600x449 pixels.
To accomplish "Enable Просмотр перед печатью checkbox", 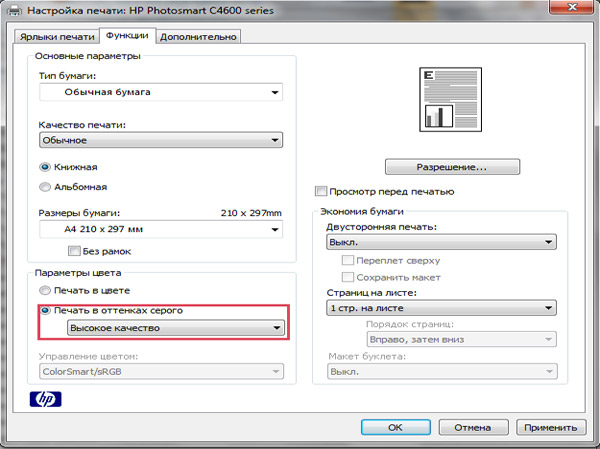I will click(x=321, y=191).
